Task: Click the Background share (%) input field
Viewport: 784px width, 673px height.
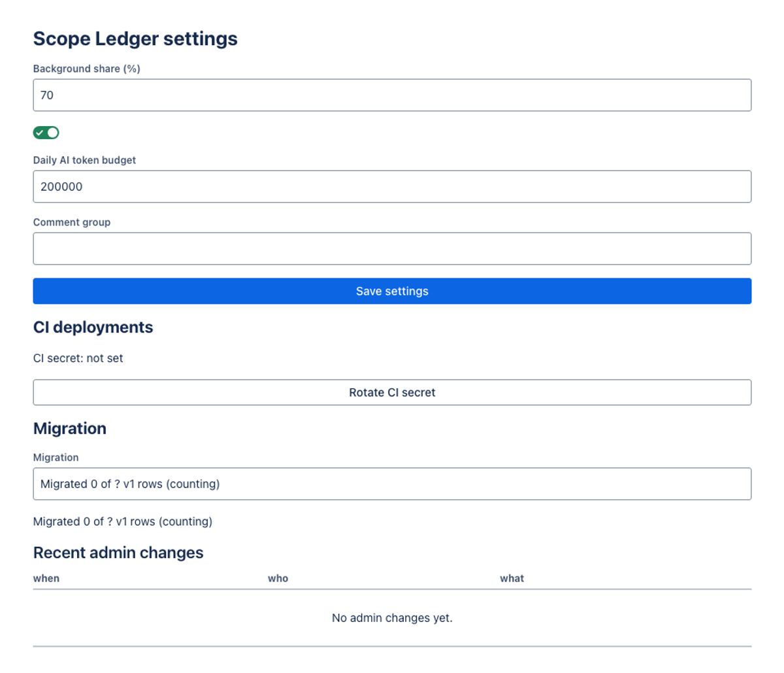Action: pyautogui.click(x=392, y=95)
